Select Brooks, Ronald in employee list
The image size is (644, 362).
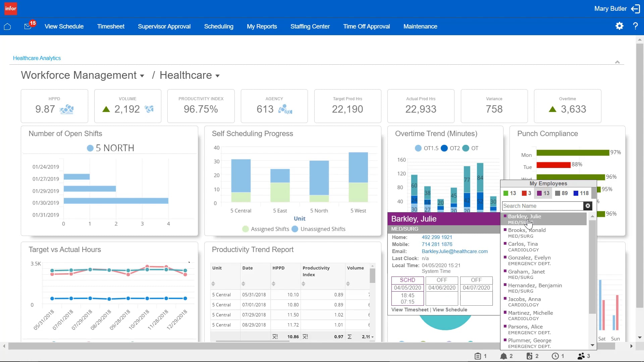[x=545, y=233]
